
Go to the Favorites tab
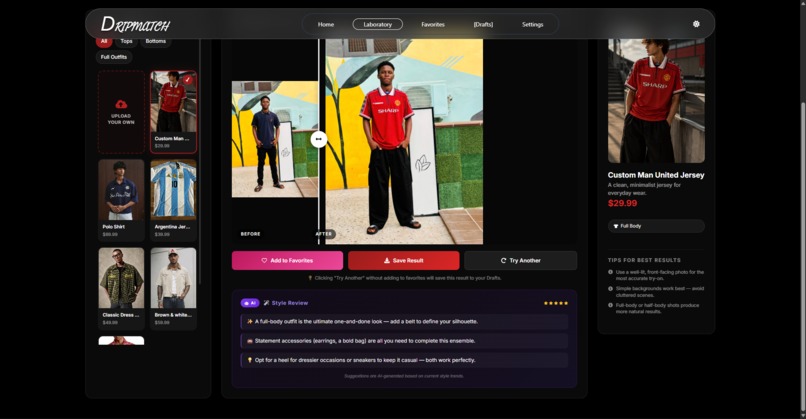pyautogui.click(x=433, y=24)
